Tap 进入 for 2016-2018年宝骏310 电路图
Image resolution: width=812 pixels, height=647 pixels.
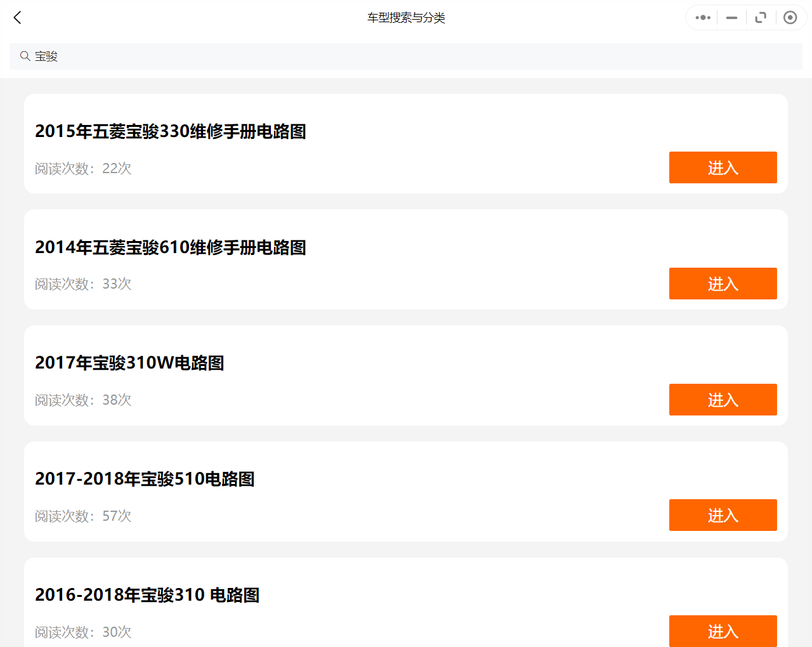723,631
